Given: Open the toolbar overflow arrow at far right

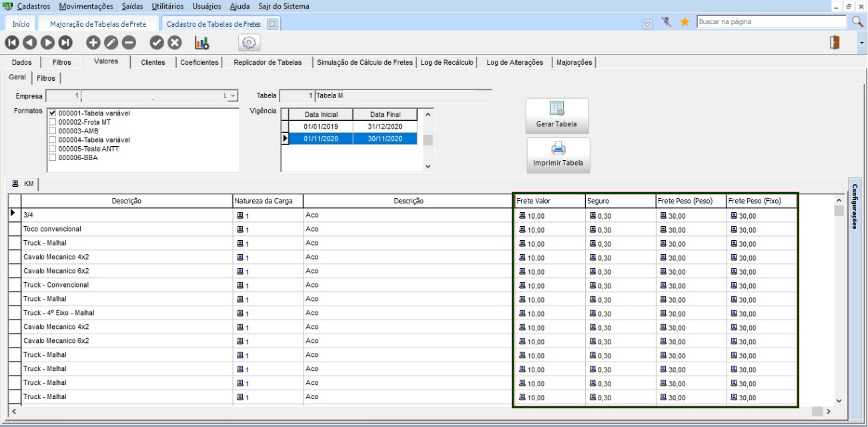Looking at the screenshot, I should tap(862, 43).
